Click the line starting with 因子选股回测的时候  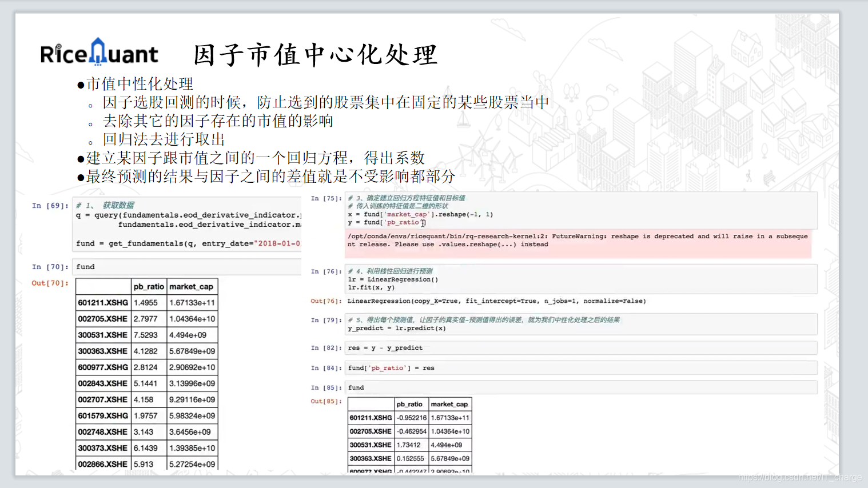point(326,102)
